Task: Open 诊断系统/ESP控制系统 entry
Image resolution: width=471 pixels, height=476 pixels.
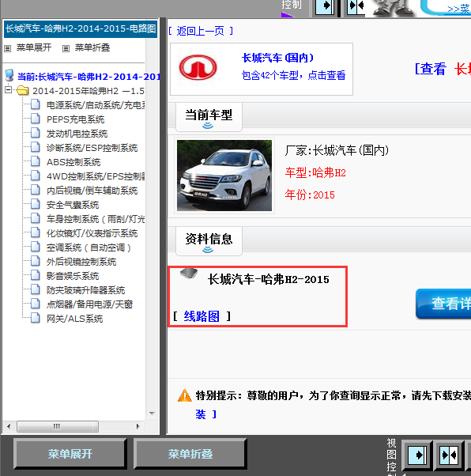Action: 92,148
